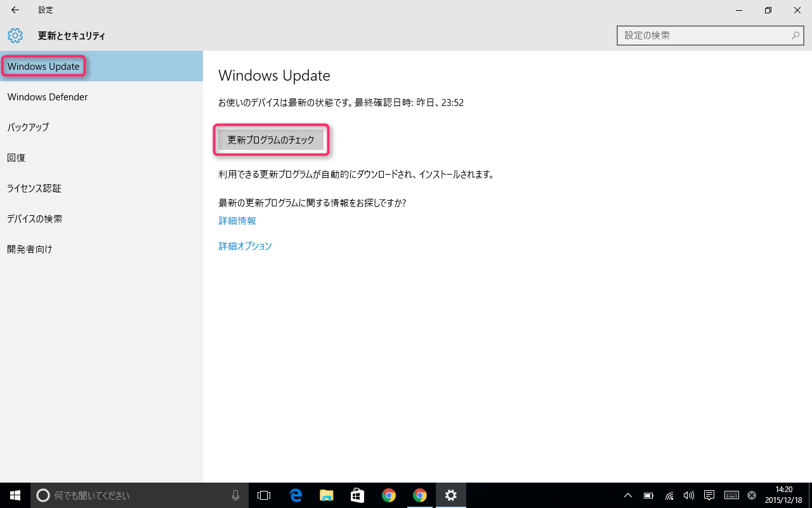
Task: Click the '更新とセキュリティ' header title
Action: tap(72, 36)
